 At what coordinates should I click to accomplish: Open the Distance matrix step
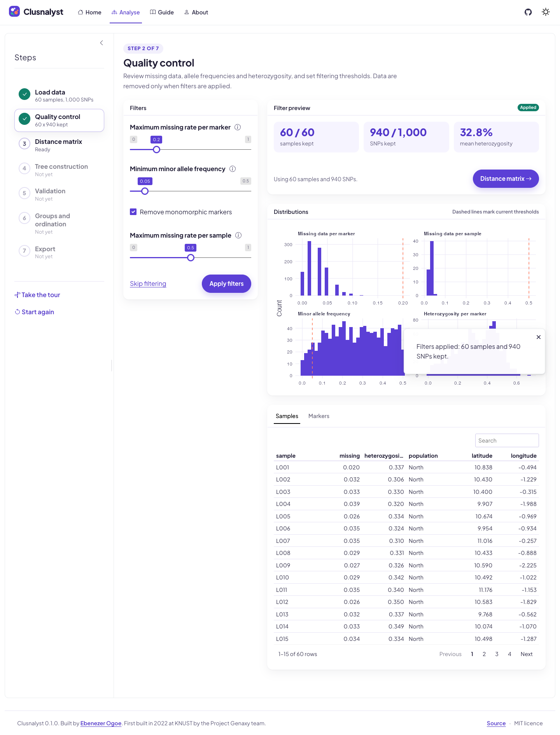[59, 145]
